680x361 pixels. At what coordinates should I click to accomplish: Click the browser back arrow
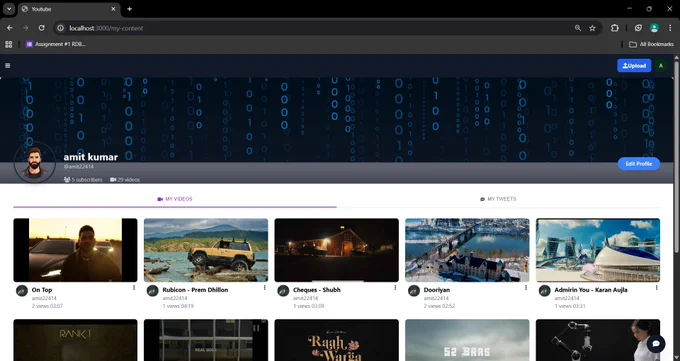tap(10, 28)
